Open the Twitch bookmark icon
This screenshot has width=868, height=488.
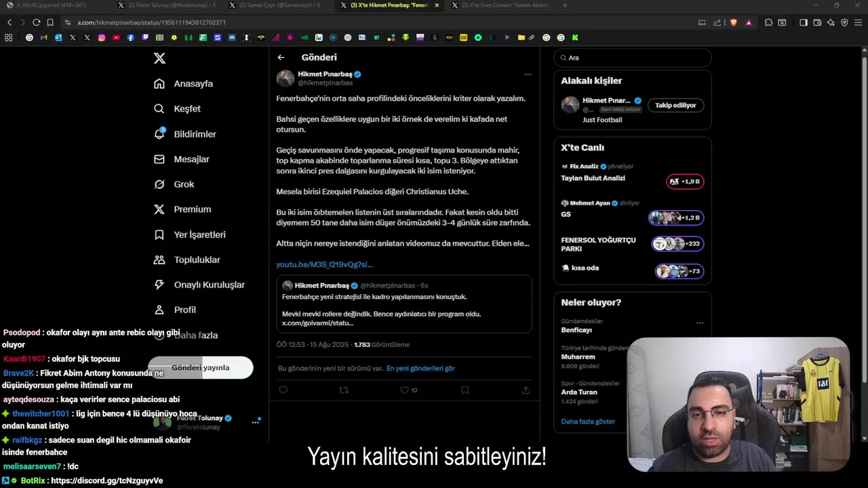click(145, 37)
